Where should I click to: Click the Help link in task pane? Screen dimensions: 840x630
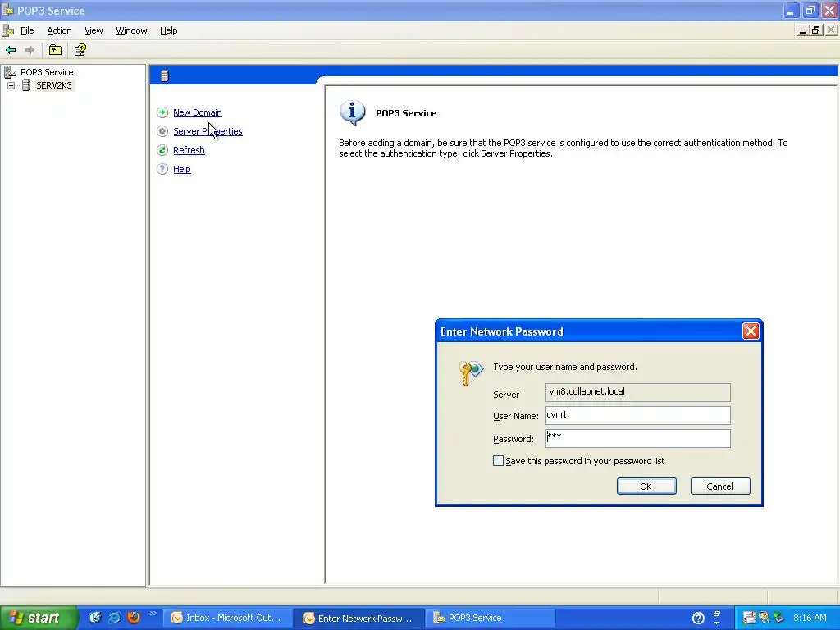[181, 169]
